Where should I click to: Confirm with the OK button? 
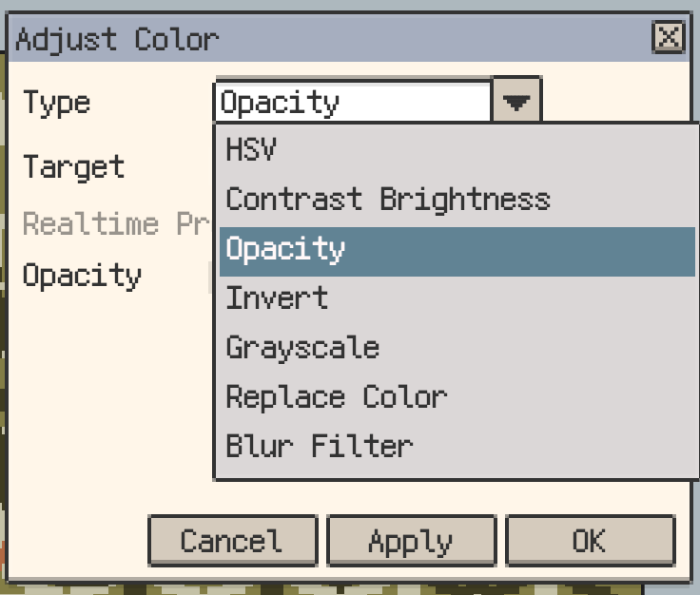click(x=589, y=541)
